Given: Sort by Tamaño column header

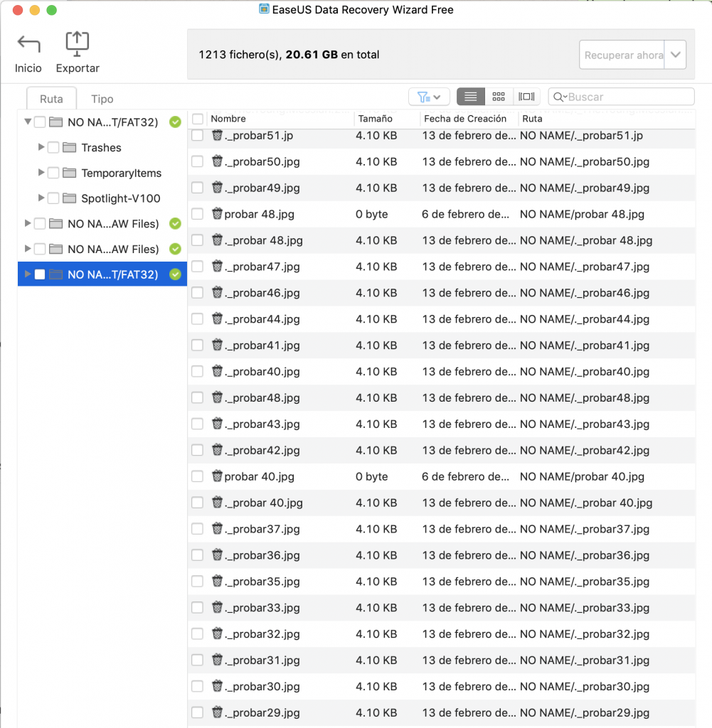Looking at the screenshot, I should tap(376, 119).
